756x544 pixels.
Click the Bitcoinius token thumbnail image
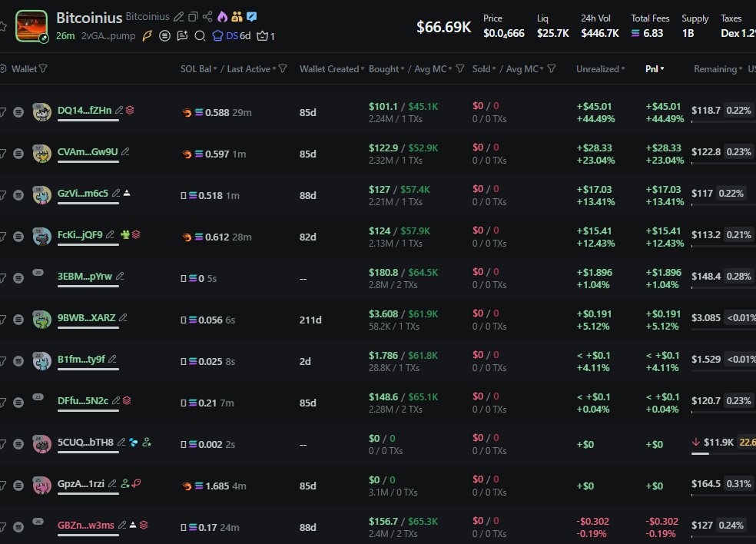click(x=31, y=25)
